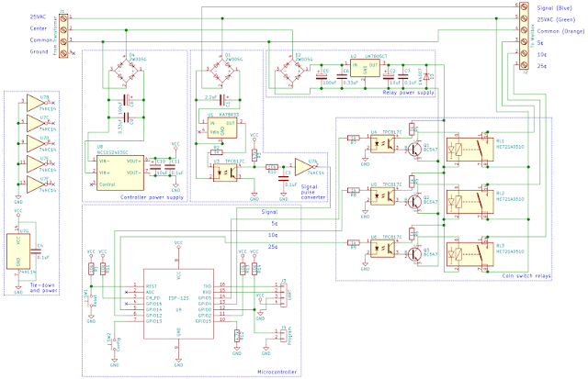Viewport: 588px width, 379px height.
Task: Select the J4 Program header symbol
Action: click(284, 334)
